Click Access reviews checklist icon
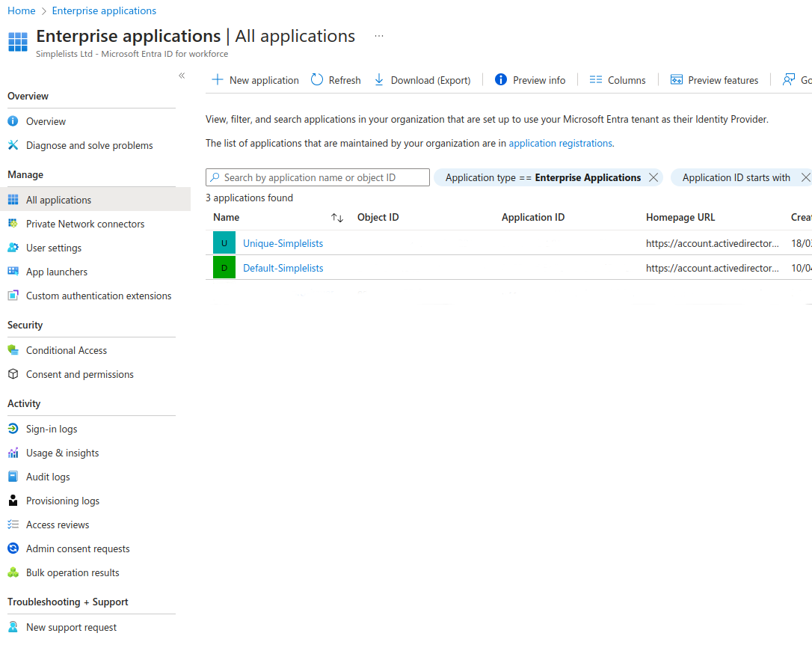 click(x=13, y=525)
